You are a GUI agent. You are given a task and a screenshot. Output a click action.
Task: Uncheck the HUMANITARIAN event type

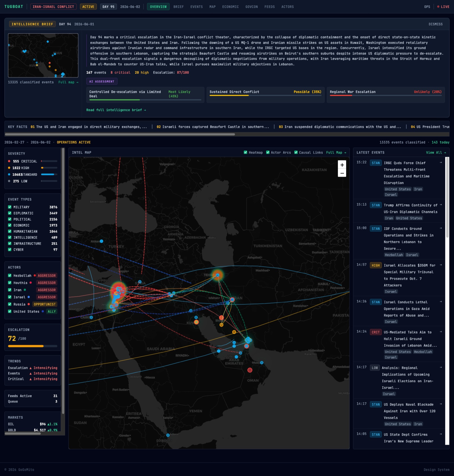[x=10, y=231]
